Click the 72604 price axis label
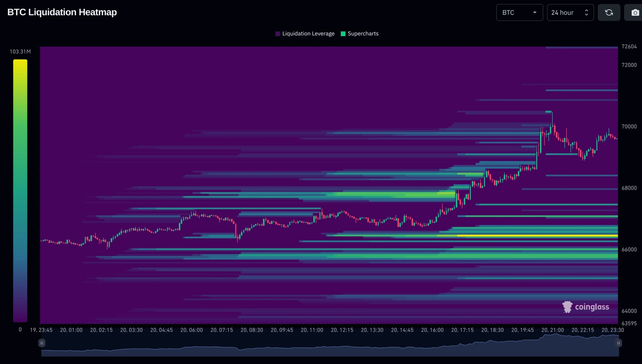Screen dimensions: 642x364 [629, 47]
